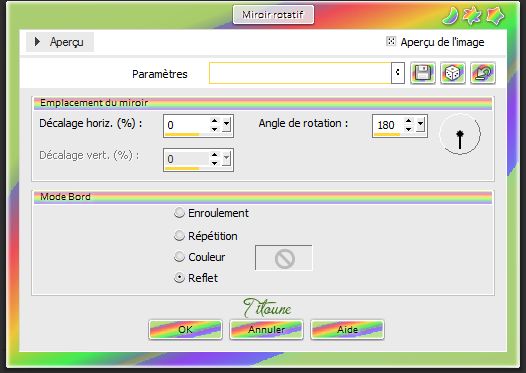Click the splat star icon in title bar
526x373 pixels.
click(x=472, y=16)
